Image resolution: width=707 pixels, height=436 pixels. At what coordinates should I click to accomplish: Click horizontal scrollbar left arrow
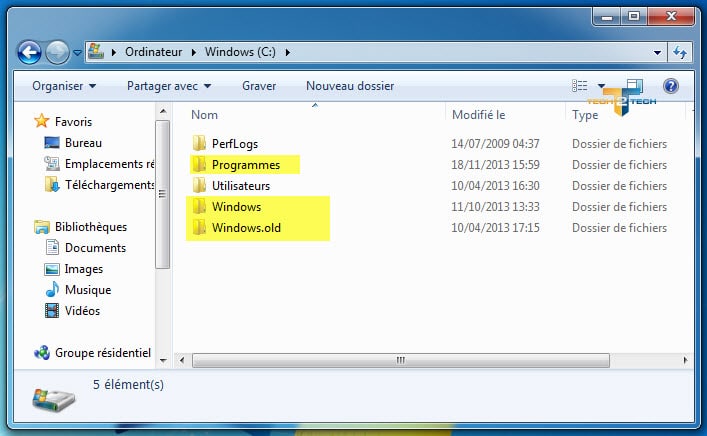(x=182, y=360)
